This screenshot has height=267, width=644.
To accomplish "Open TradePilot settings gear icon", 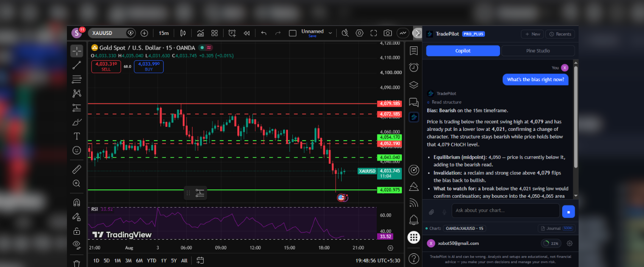I will click(570, 243).
